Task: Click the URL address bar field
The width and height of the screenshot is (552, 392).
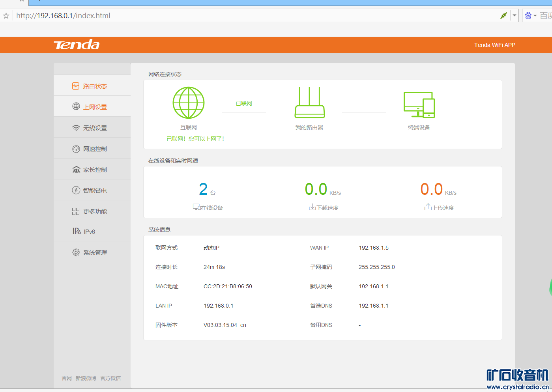Action: [x=254, y=16]
